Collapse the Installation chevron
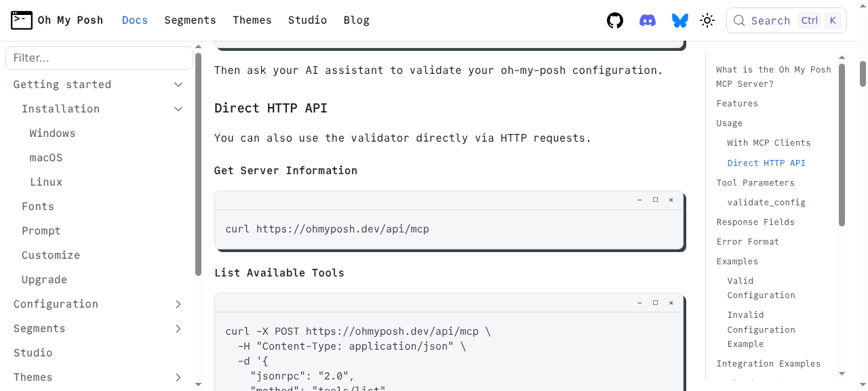The width and height of the screenshot is (868, 391). pyautogui.click(x=178, y=109)
